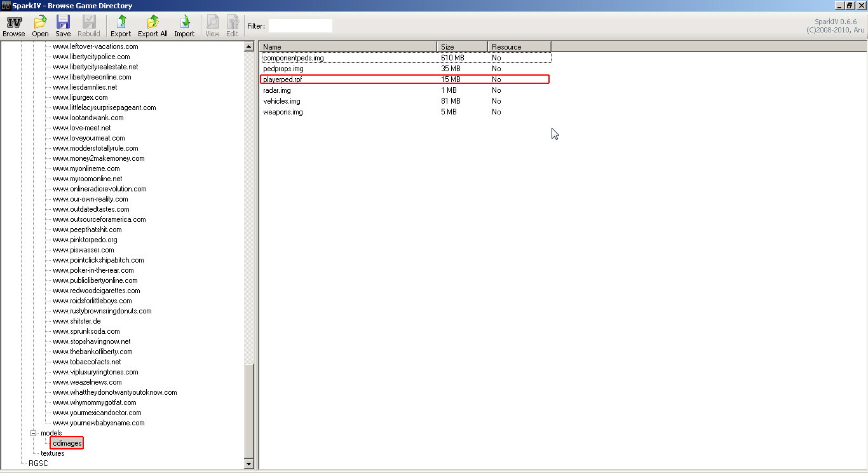The image size is (868, 473).
Task: Click the Export All toolbar icon
Action: tap(153, 27)
